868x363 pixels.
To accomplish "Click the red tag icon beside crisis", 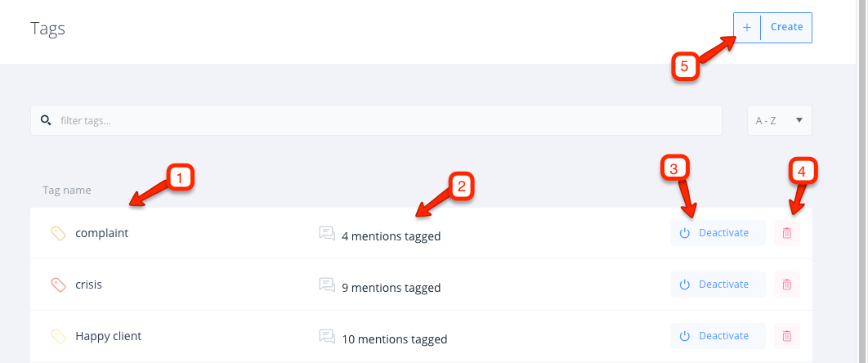I will coord(59,285).
